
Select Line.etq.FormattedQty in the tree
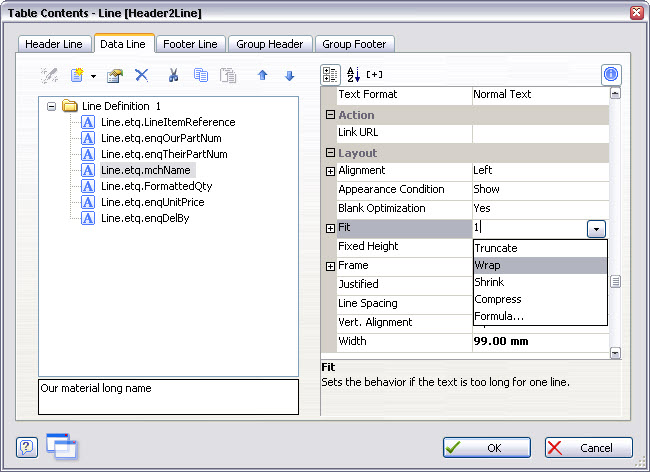pos(157,186)
